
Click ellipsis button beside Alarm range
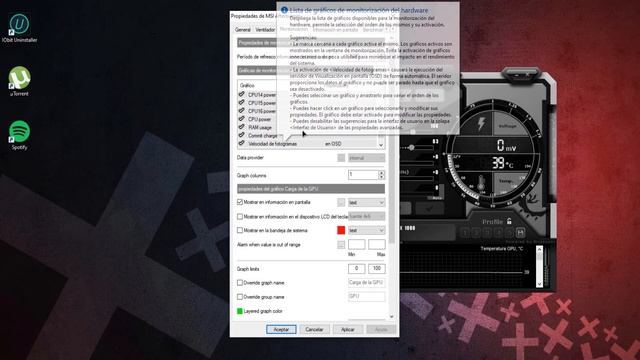341,245
